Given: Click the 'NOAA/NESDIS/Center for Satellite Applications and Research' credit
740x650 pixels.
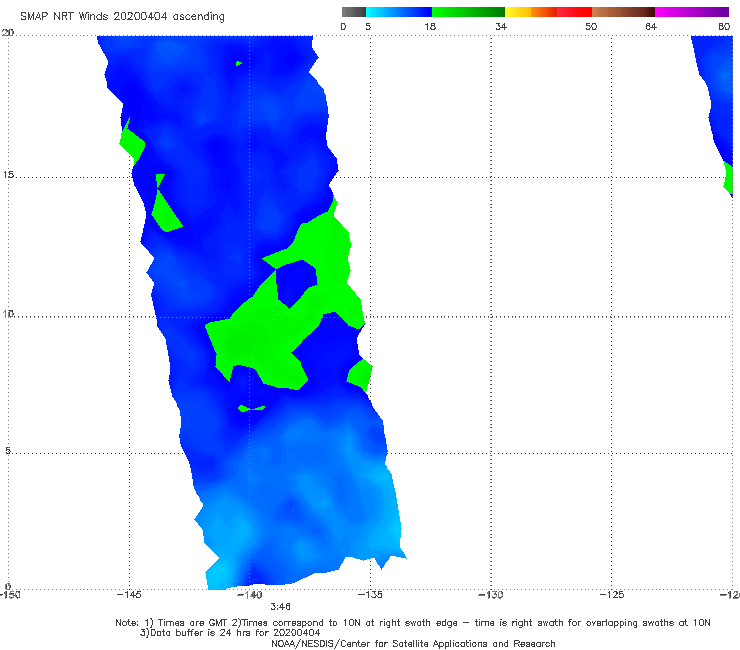Looking at the screenshot, I should pyautogui.click(x=413, y=644).
